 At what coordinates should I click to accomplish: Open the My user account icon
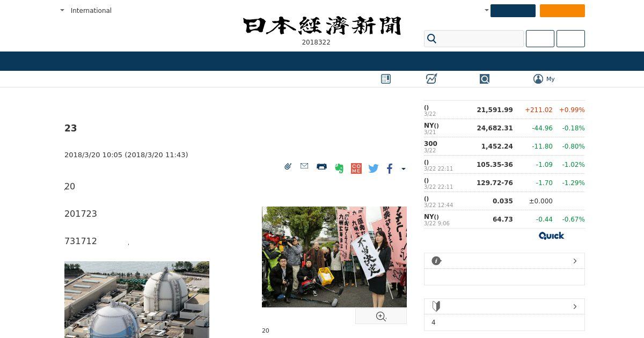click(x=538, y=79)
